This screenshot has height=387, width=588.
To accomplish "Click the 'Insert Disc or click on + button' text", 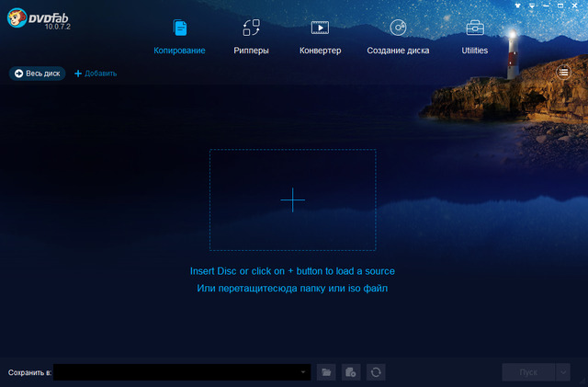I will [x=292, y=271].
